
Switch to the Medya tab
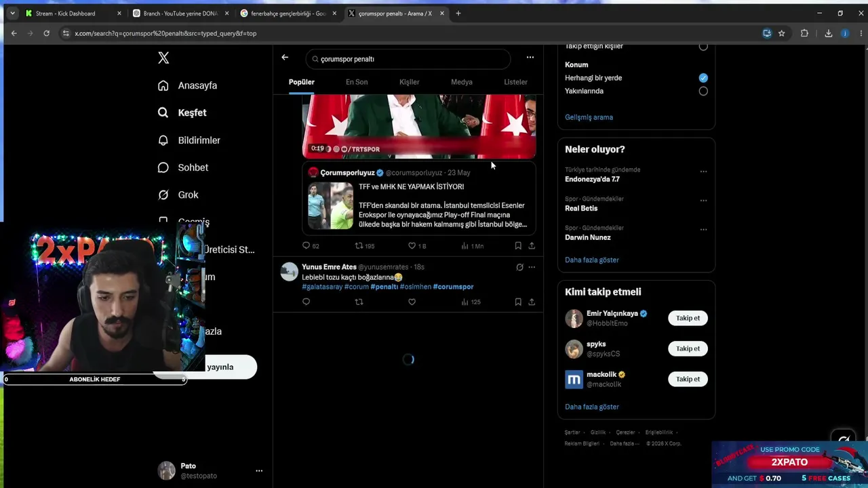462,82
